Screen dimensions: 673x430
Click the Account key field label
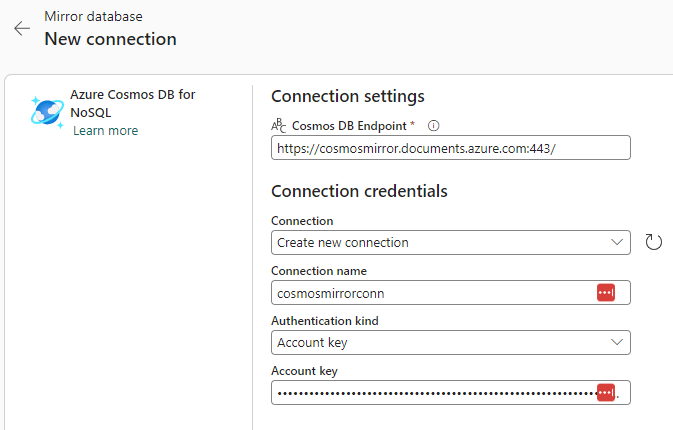click(x=304, y=371)
